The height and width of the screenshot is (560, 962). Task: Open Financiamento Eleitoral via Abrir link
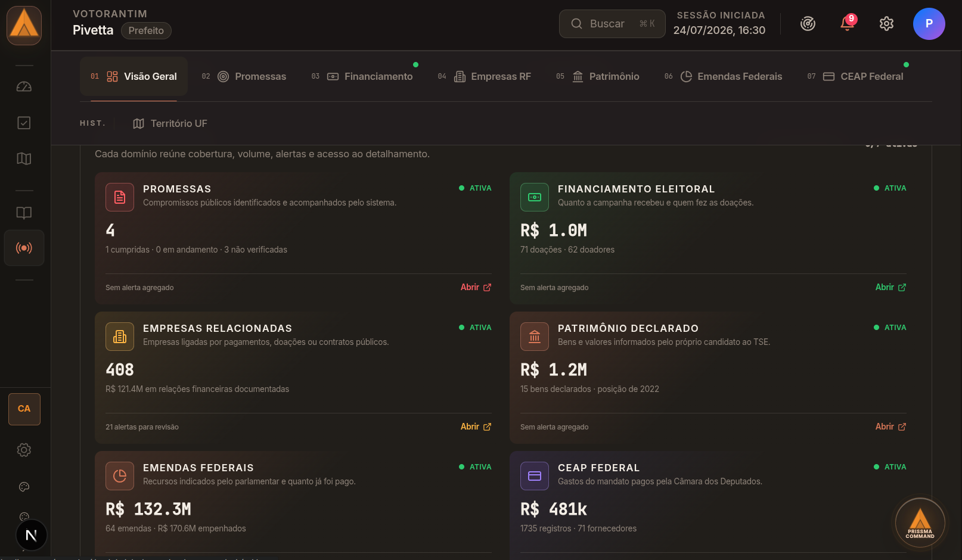click(x=890, y=287)
